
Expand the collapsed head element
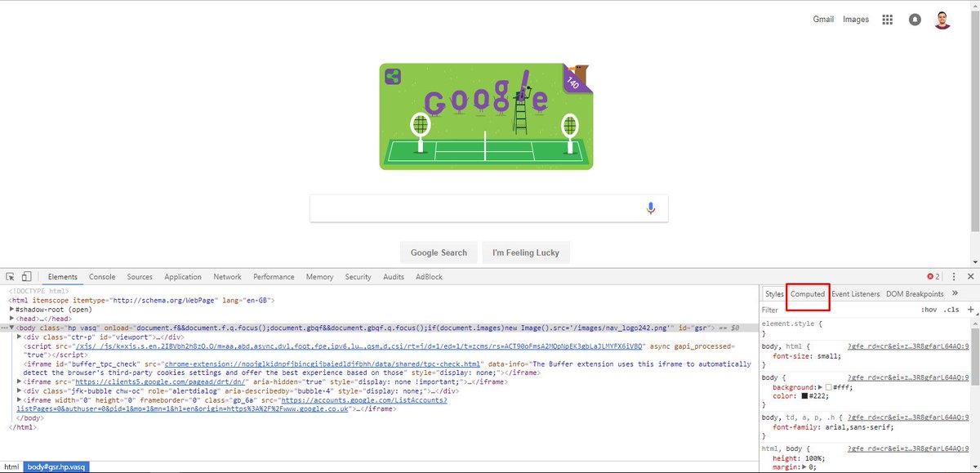pyautogui.click(x=12, y=319)
